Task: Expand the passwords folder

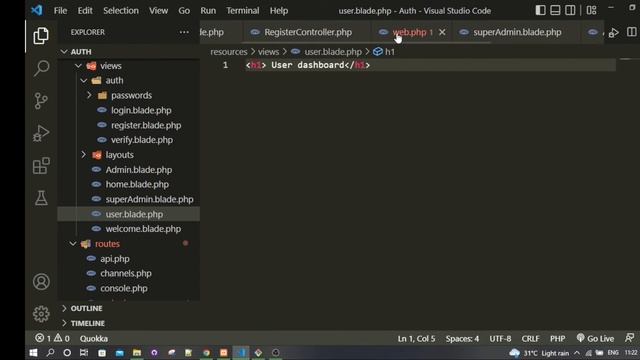Action: (x=131, y=96)
